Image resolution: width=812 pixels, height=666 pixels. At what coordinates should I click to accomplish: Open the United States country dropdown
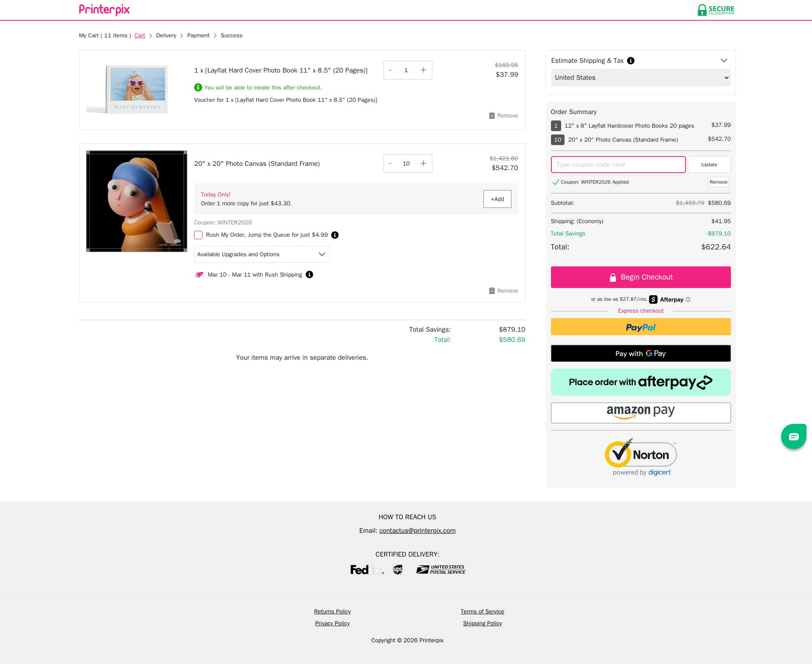pyautogui.click(x=641, y=78)
